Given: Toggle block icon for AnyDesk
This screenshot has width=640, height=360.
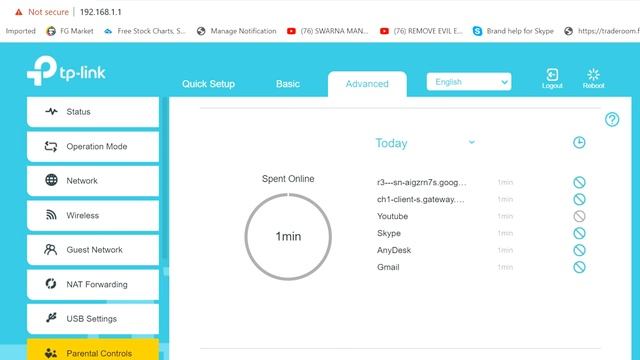Looking at the screenshot, I should coord(579,250).
